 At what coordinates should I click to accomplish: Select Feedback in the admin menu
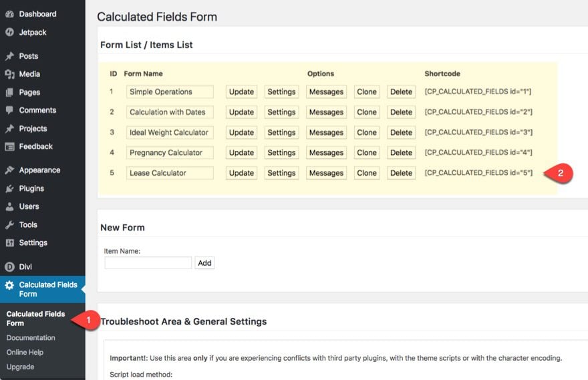click(x=35, y=146)
